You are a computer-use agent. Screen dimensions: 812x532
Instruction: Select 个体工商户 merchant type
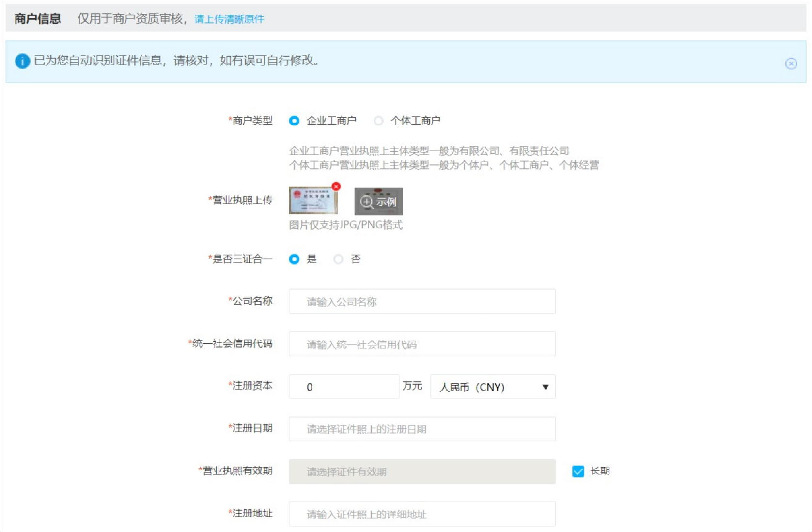pos(378,121)
